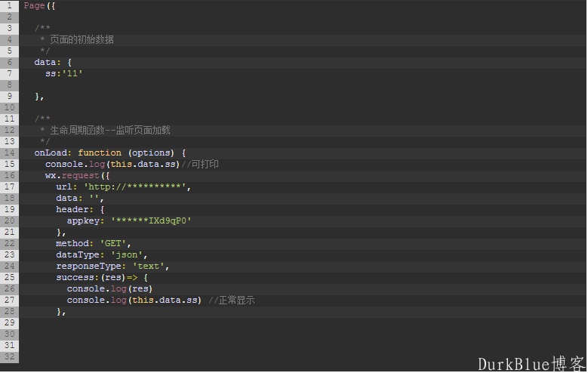Click comment '生命周期函数--监听页面加载'

click(110, 130)
